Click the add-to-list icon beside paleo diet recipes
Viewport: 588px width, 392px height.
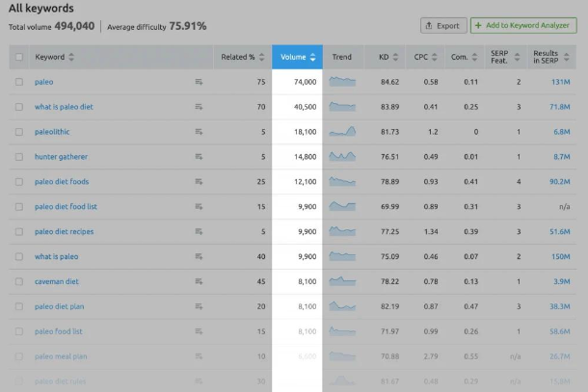pos(199,231)
